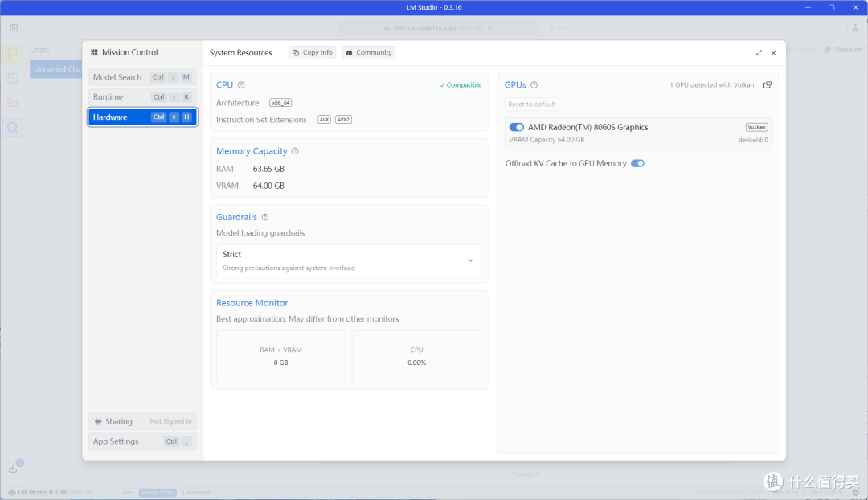Open the Strict guardrails dropdown
The height and width of the screenshot is (500, 868).
349,260
